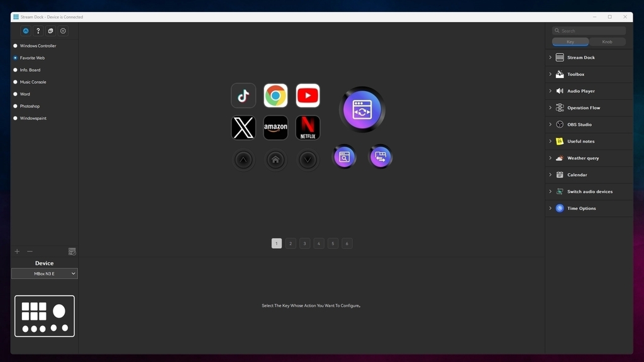The width and height of the screenshot is (644, 362).
Task: Select the Windowspaint profile radio
Action: coord(16,118)
